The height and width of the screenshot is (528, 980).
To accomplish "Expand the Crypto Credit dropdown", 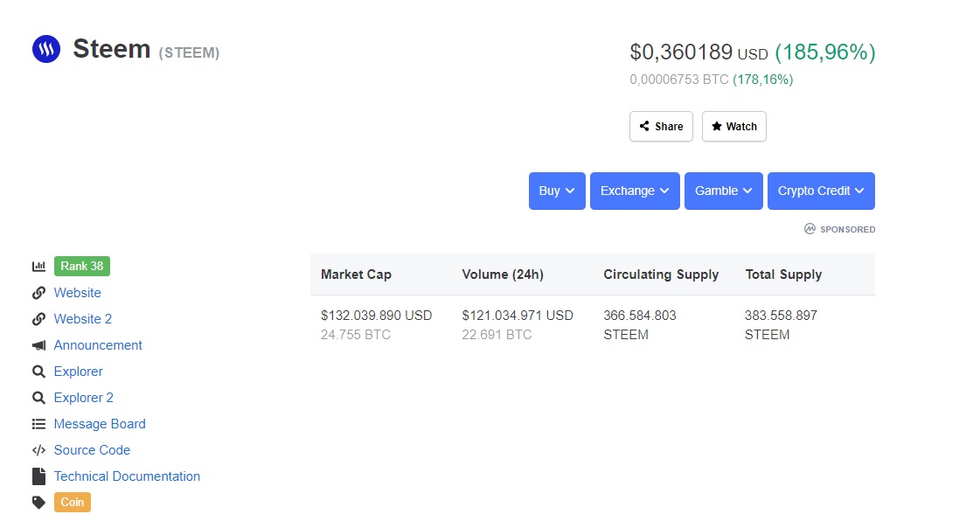I will (821, 191).
